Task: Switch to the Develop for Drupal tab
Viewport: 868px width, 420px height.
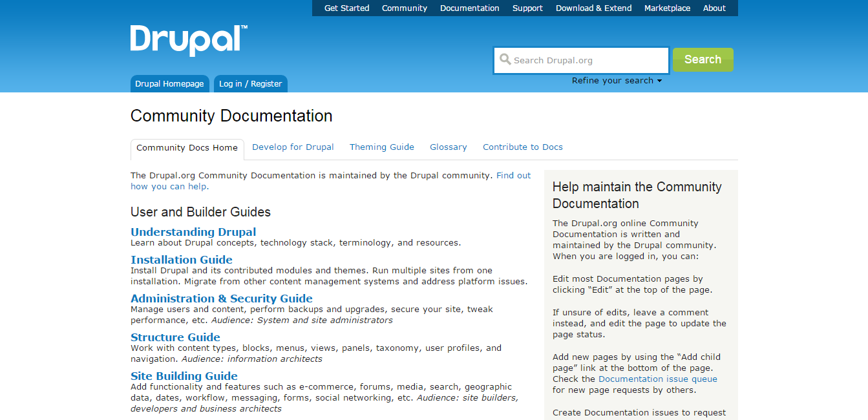Action: (293, 147)
